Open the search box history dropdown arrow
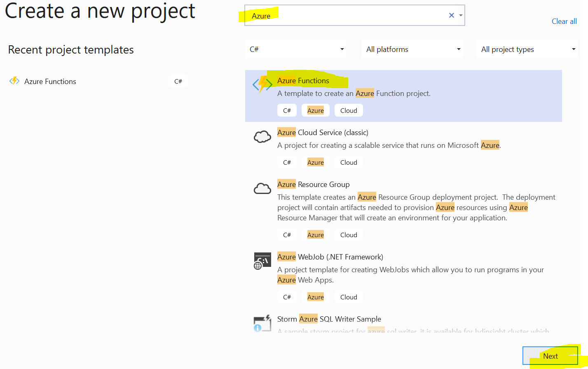 461,15
